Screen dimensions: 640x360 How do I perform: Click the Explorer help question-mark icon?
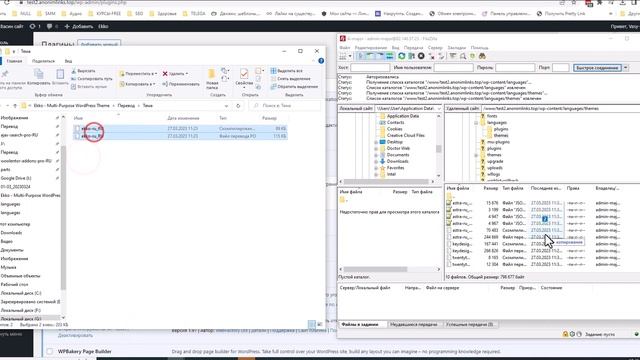[321, 61]
